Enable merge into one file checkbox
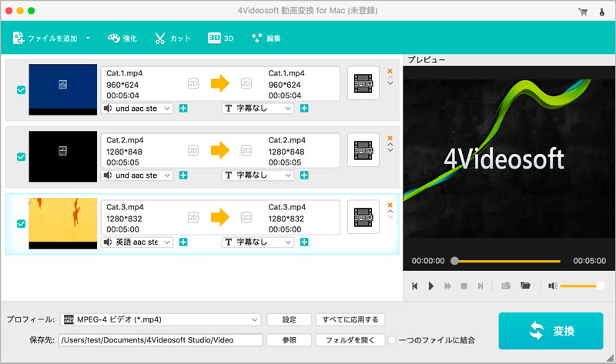 (x=392, y=339)
